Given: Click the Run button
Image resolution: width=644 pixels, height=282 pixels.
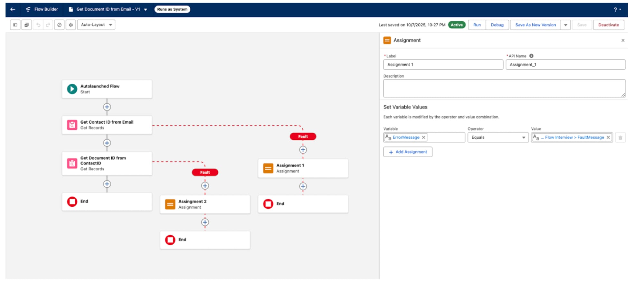Looking at the screenshot, I should tap(477, 25).
